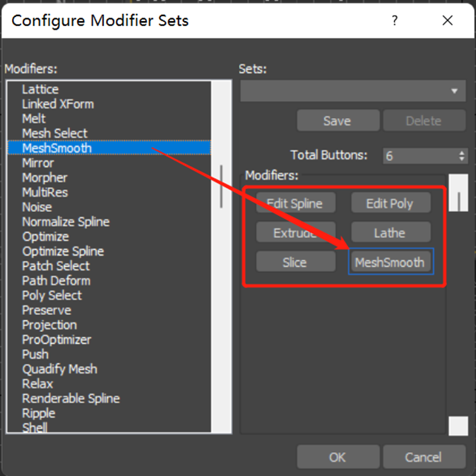Confirm with the OK button
The image size is (476, 476).
pos(337,457)
